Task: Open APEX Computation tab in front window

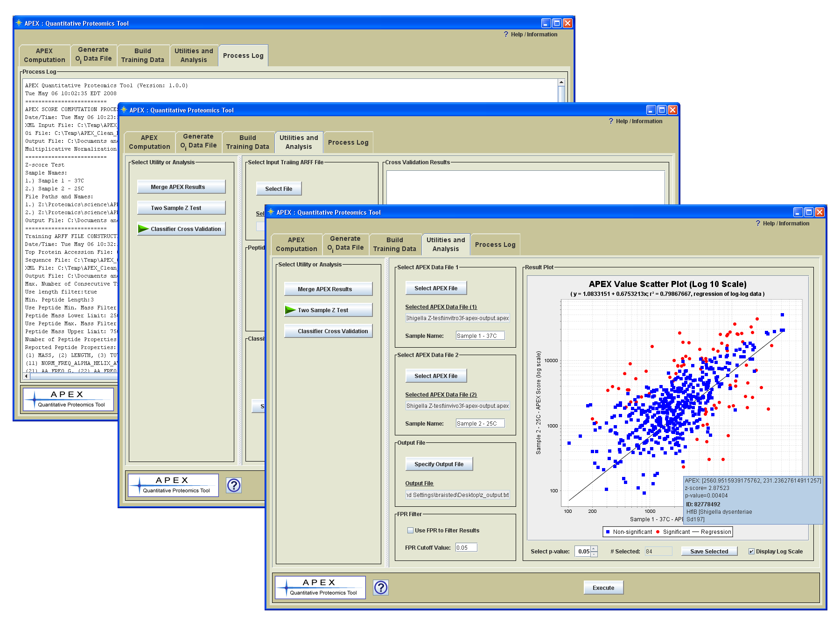Action: click(296, 244)
